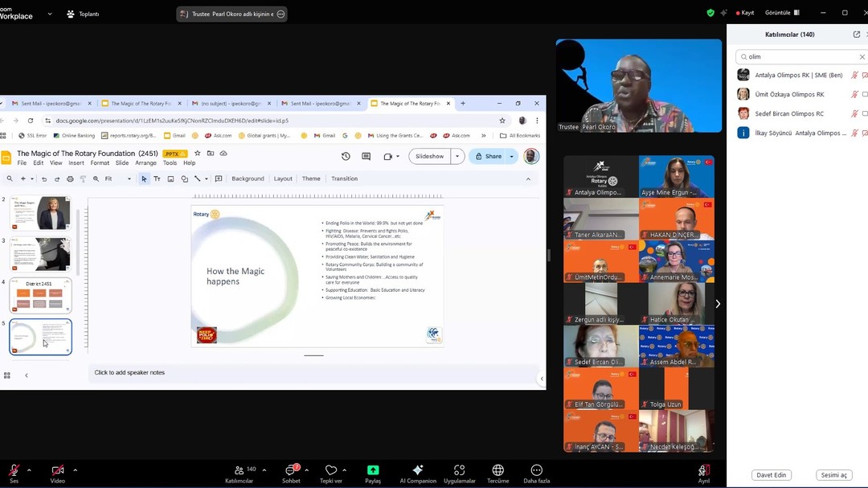
Task: Open the Görüntüle view options
Action: coord(782,13)
